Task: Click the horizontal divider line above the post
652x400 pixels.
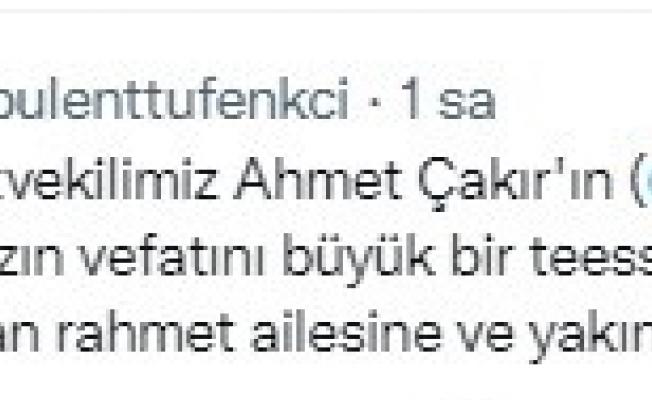Action: click(326, 10)
